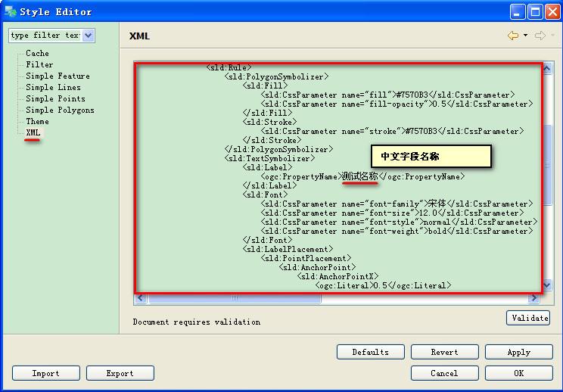Click the stroke #7570B3 CssParameter line
563x392 pixels.
pos(392,132)
